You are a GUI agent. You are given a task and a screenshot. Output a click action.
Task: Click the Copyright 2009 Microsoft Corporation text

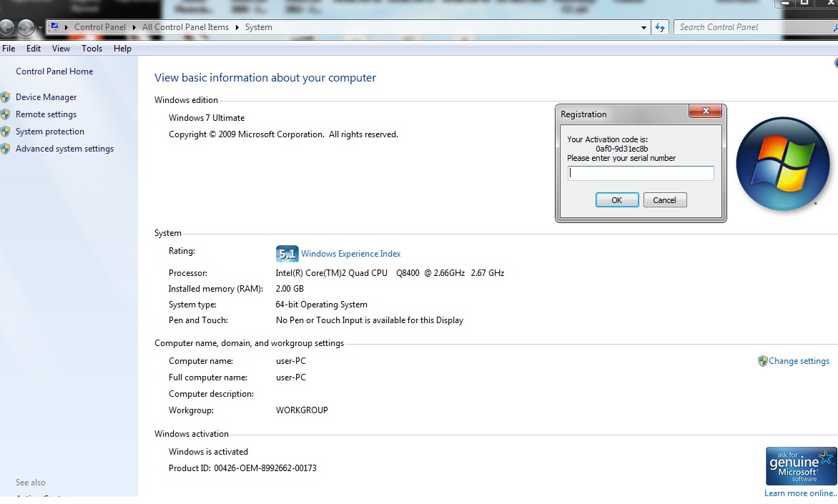click(283, 134)
